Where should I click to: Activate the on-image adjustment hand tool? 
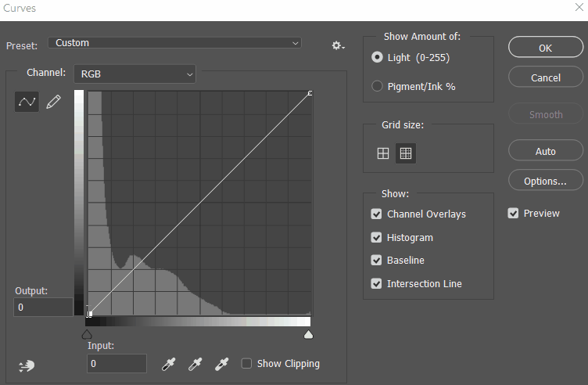(x=27, y=365)
